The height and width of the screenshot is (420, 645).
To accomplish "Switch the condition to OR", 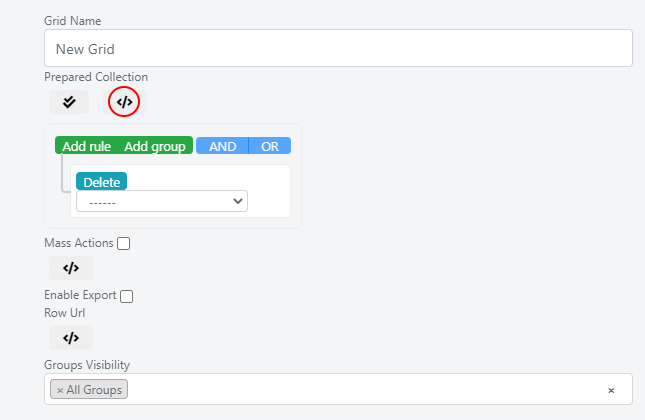I will [270, 146].
